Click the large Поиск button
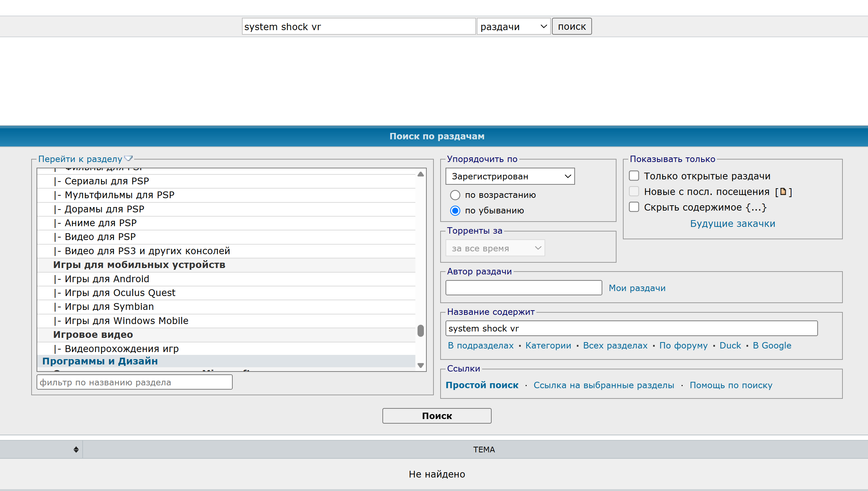 pyautogui.click(x=437, y=416)
